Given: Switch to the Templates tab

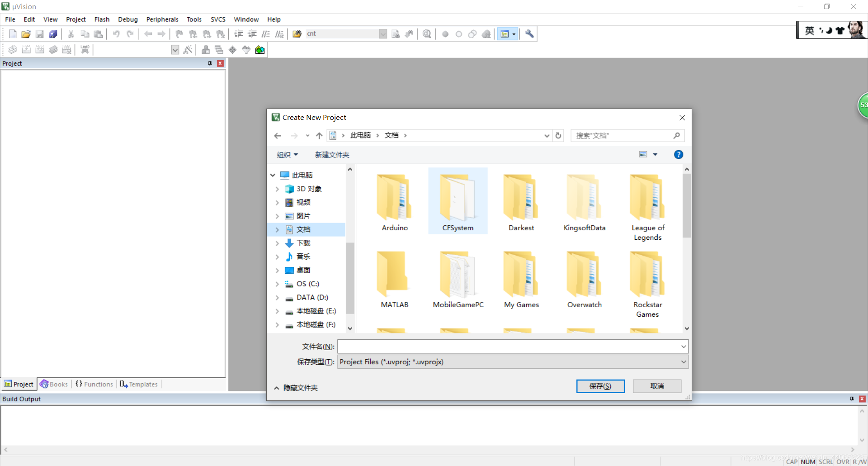Looking at the screenshot, I should pyautogui.click(x=139, y=384).
